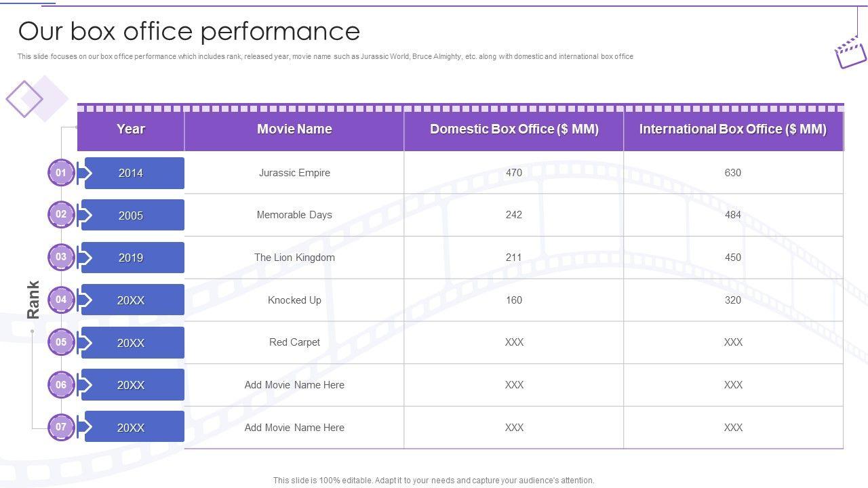The image size is (868, 488).
Task: Select the Domestic Box Office column header
Action: coord(514,129)
